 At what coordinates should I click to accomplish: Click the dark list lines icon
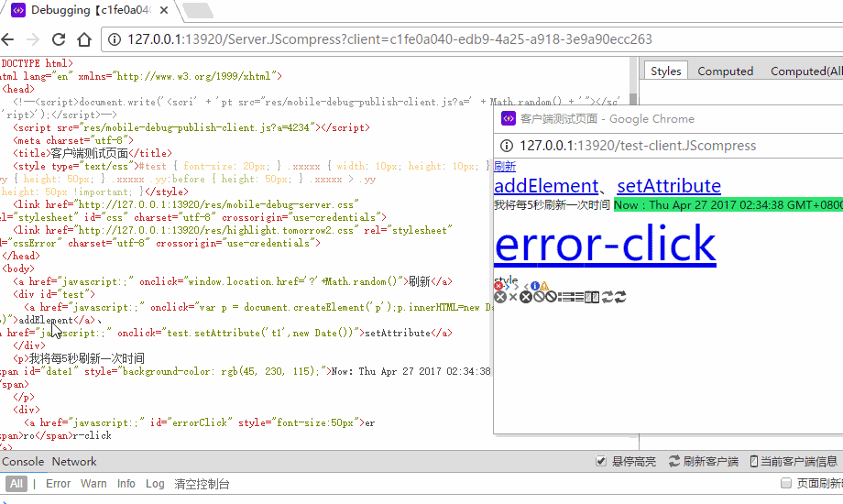pyautogui.click(x=579, y=297)
